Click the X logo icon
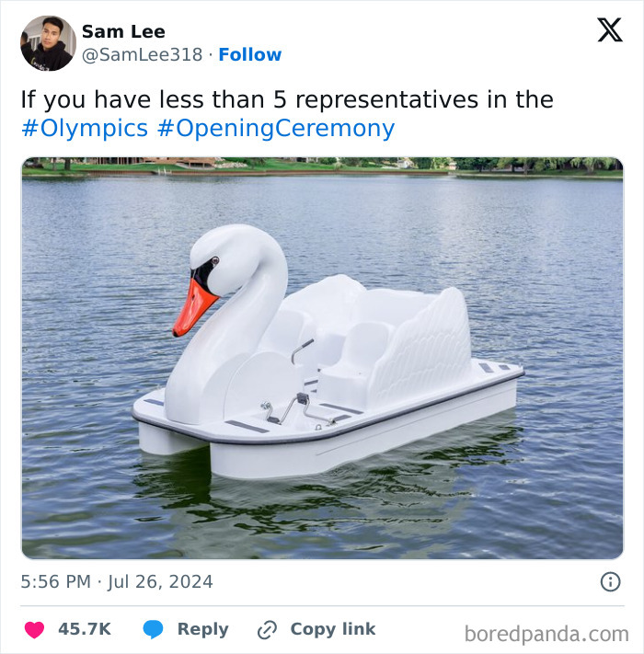Image resolution: width=644 pixels, height=654 pixels. coord(610,29)
